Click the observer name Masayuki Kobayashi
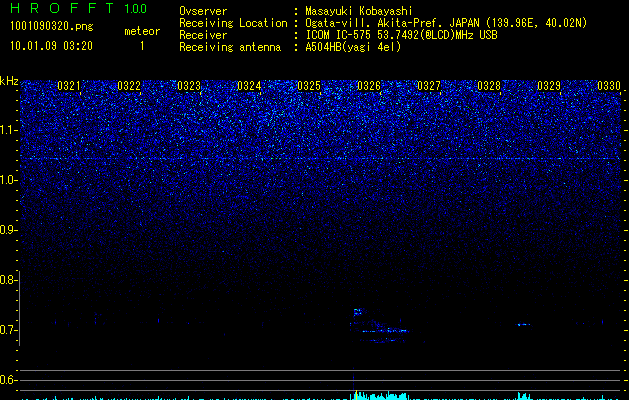 359,11
